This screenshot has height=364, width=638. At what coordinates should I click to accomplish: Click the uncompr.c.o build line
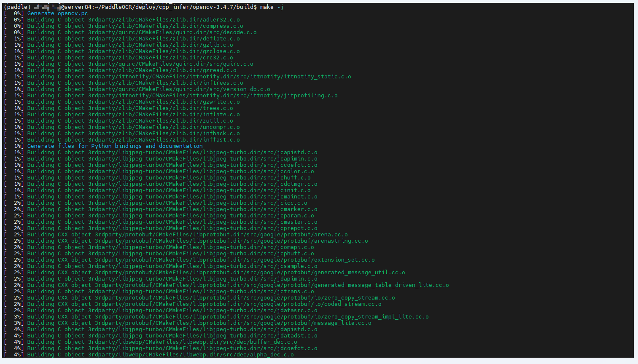point(122,127)
